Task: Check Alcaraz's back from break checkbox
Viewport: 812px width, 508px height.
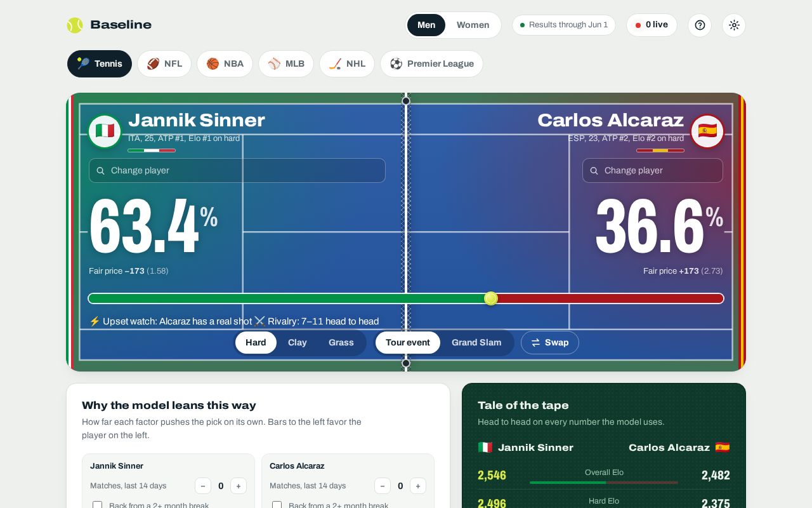Action: tap(277, 505)
